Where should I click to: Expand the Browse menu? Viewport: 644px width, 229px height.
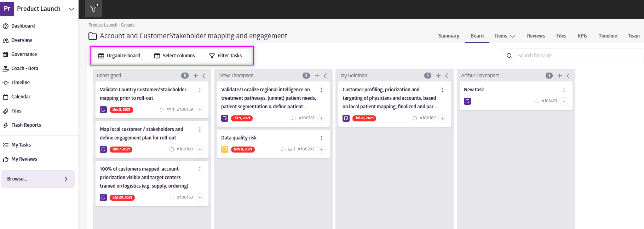[x=38, y=179]
